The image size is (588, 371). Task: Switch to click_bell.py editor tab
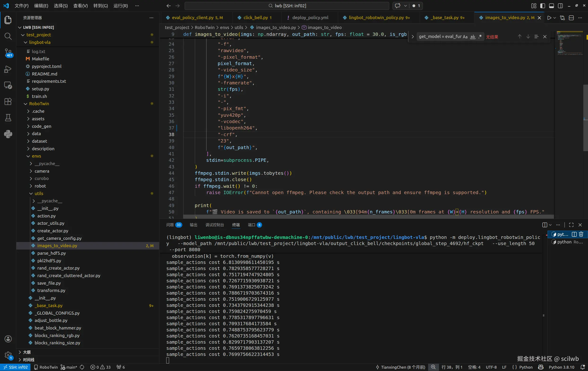click(256, 17)
